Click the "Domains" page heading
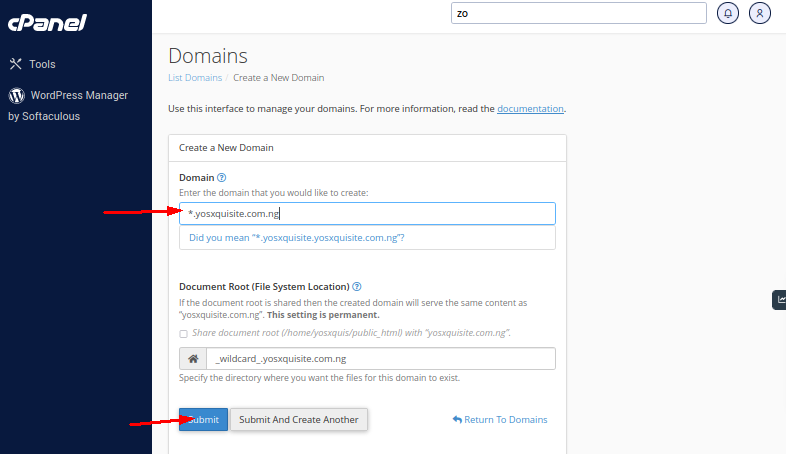 pyautogui.click(x=208, y=56)
